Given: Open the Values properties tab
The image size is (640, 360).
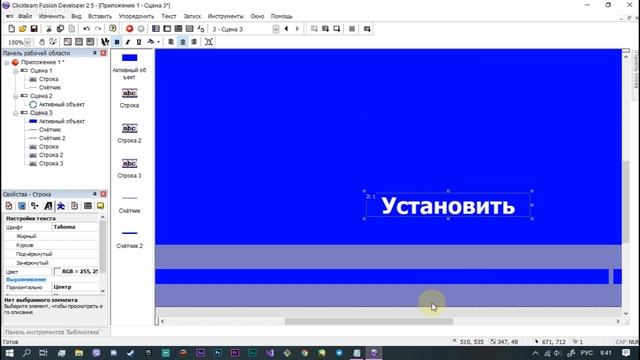Looking at the screenshot, I should 87,206.
